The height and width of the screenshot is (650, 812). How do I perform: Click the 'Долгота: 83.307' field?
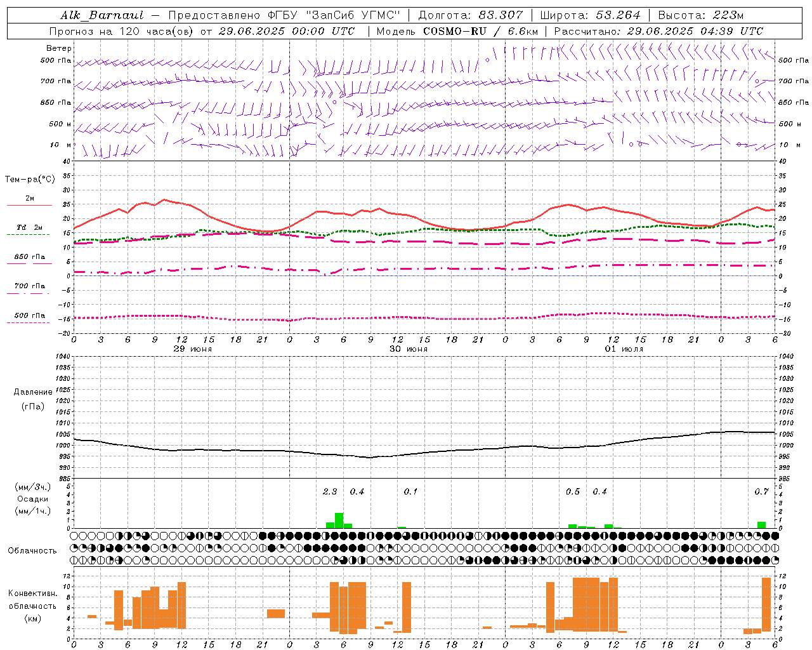471,15
